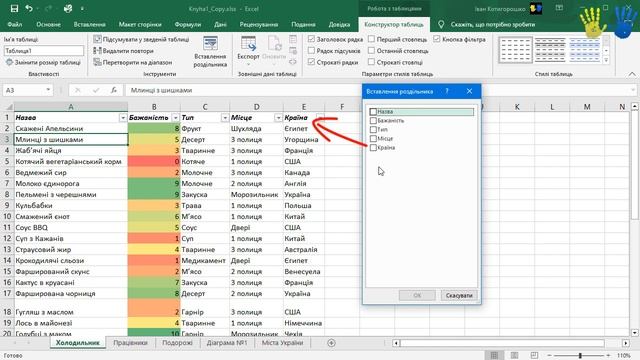The height and width of the screenshot is (360, 640).
Task: Check Місце in the Вставлення роздільника dialog
Action: point(373,138)
